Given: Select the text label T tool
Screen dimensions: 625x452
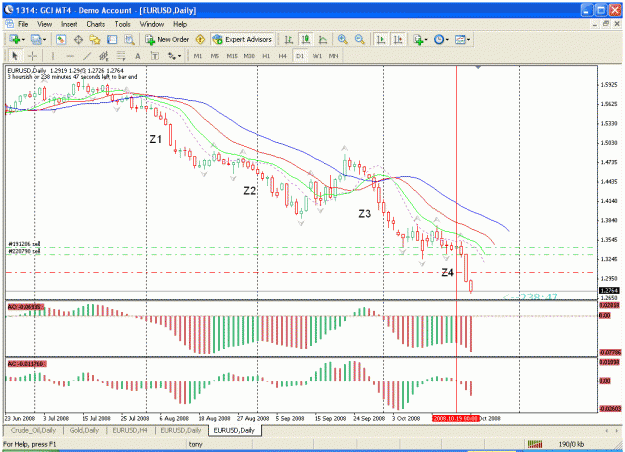Looking at the screenshot, I should click(x=155, y=56).
